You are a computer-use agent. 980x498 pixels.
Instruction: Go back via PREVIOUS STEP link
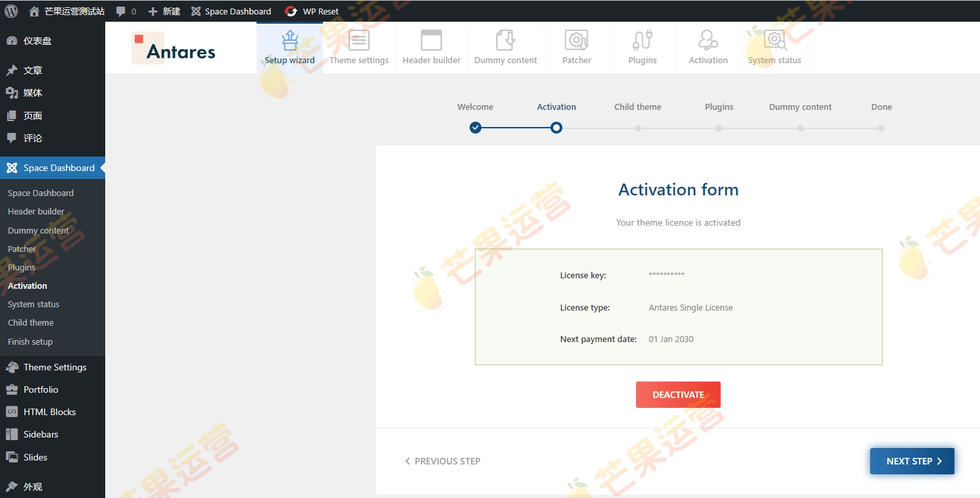(443, 461)
